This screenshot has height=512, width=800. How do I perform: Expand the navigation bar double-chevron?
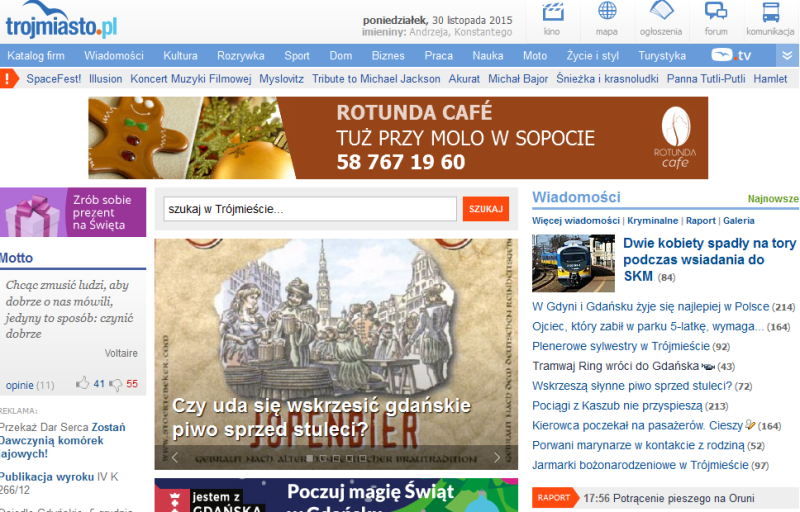[x=787, y=56]
